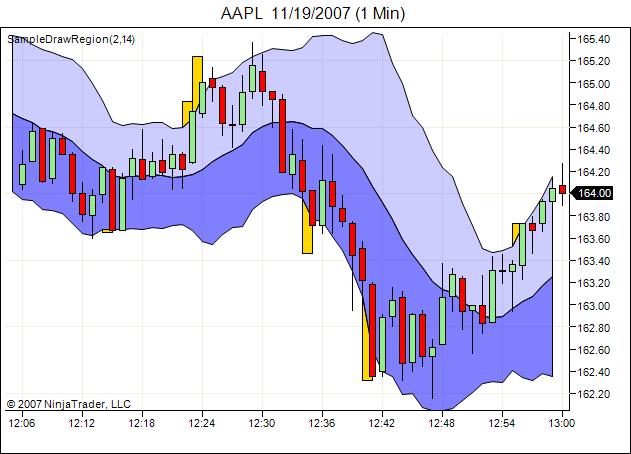Click the 12:18 time axis label
Screen dimensions: 631x454
point(142,423)
